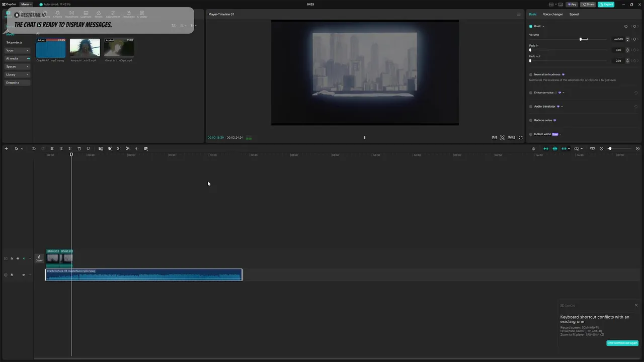Enable Audio translator checkbox
Screen dimensions: 644x362
(x=531, y=106)
